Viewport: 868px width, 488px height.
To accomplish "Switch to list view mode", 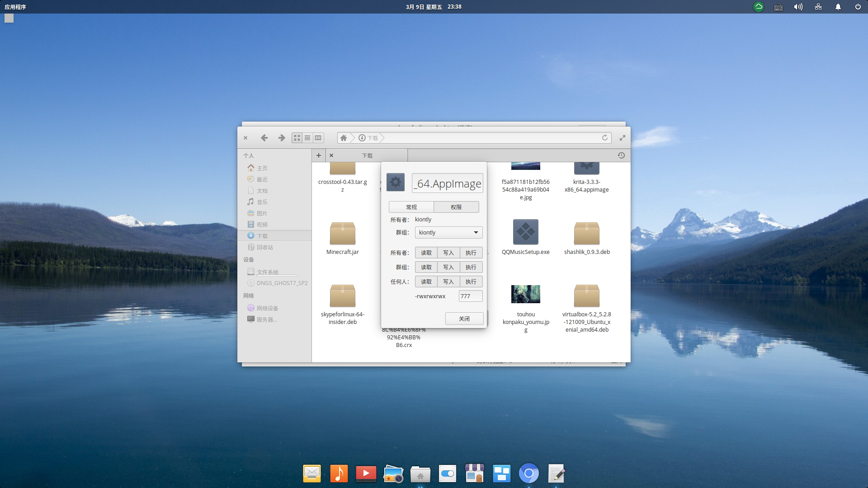I will coord(307,138).
